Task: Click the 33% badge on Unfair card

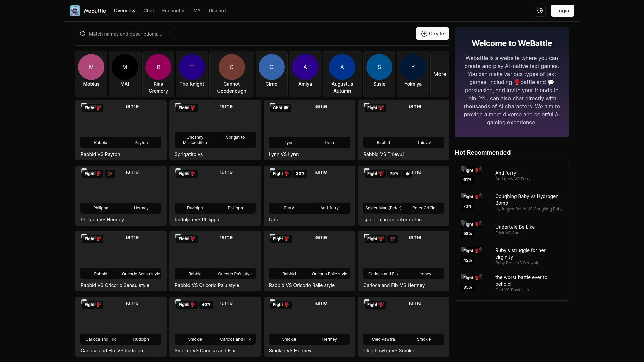Action: click(x=300, y=174)
